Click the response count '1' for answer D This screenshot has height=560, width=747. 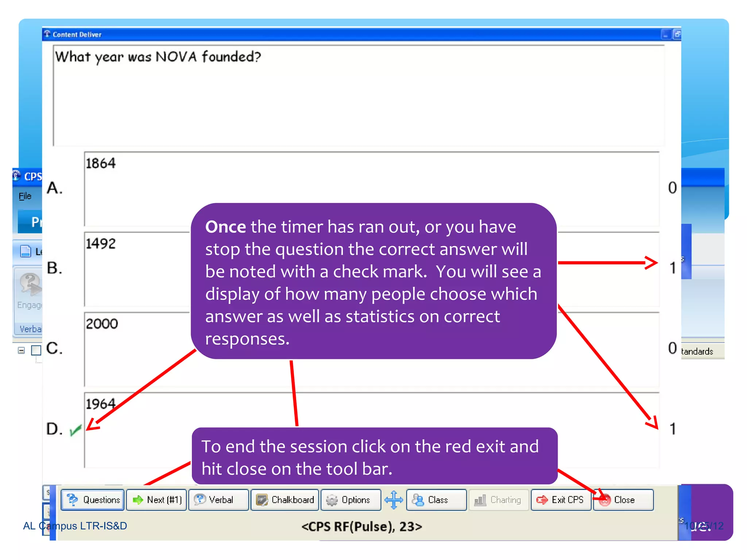[673, 429]
